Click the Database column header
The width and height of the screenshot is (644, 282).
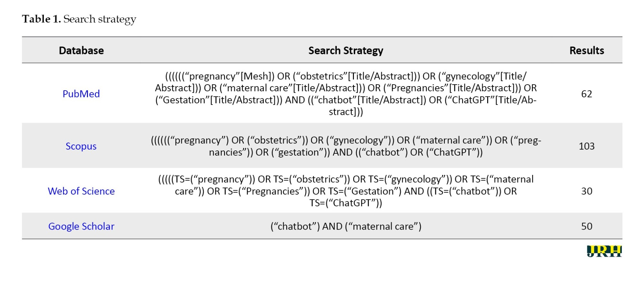tap(81, 50)
